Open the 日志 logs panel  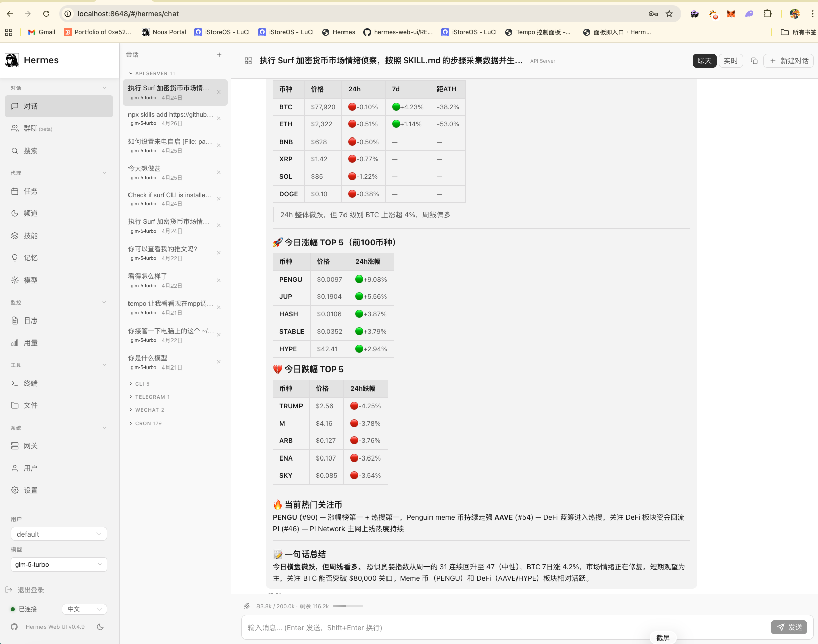31,320
